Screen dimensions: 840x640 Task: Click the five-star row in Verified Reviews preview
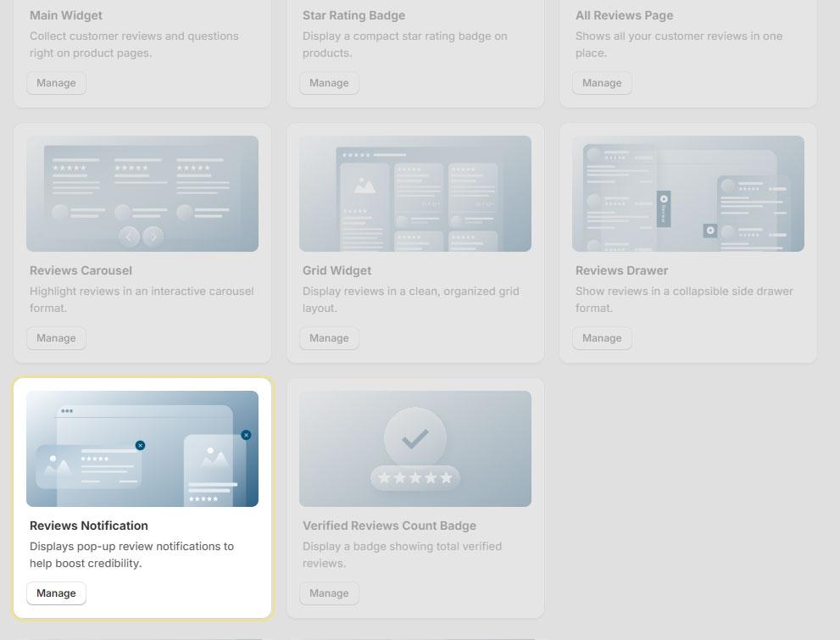(414, 478)
